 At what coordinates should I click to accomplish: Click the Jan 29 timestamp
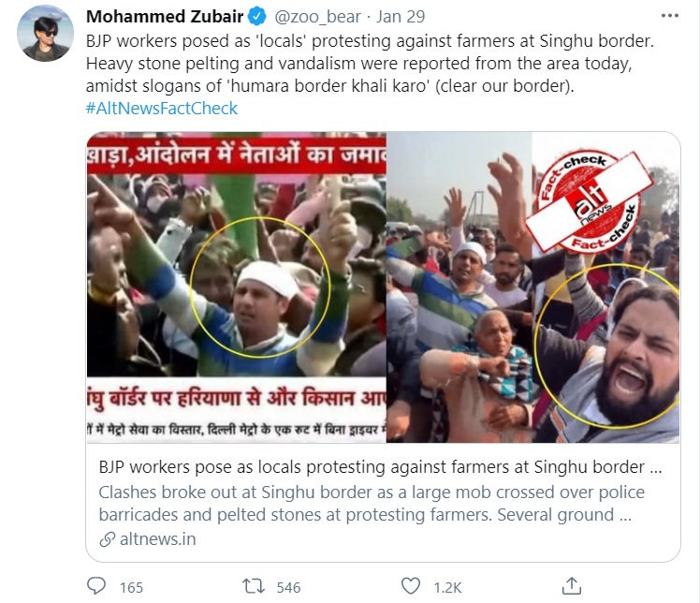(401, 17)
